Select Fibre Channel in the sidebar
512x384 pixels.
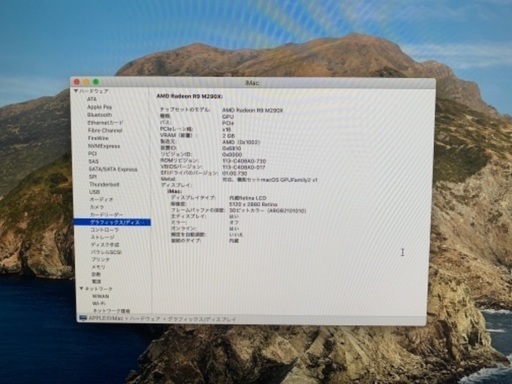105,130
